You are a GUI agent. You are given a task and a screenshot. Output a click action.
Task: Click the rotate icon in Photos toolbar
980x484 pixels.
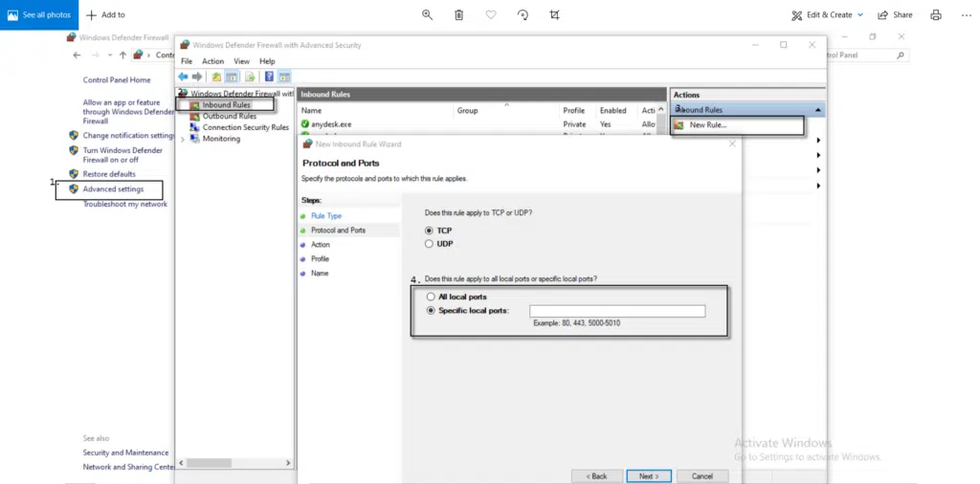point(523,15)
